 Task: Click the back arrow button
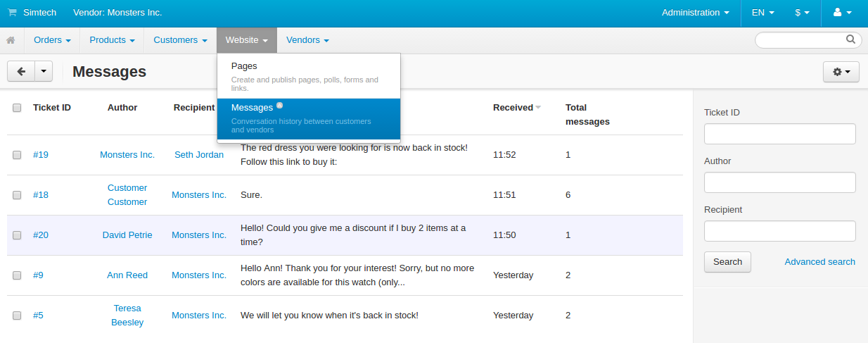pyautogui.click(x=21, y=71)
